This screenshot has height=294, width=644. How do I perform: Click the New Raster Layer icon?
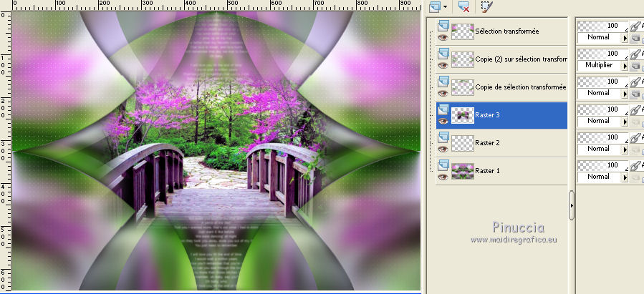(x=435, y=7)
